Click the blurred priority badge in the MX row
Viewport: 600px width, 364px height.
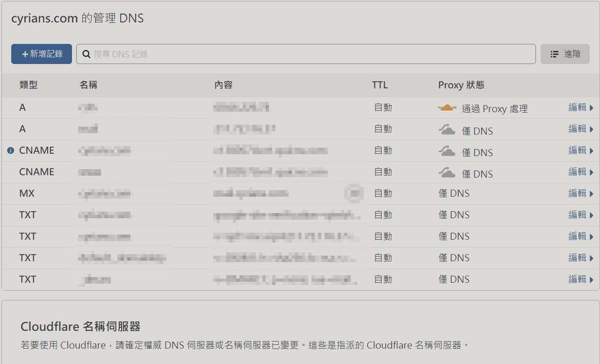coord(354,193)
